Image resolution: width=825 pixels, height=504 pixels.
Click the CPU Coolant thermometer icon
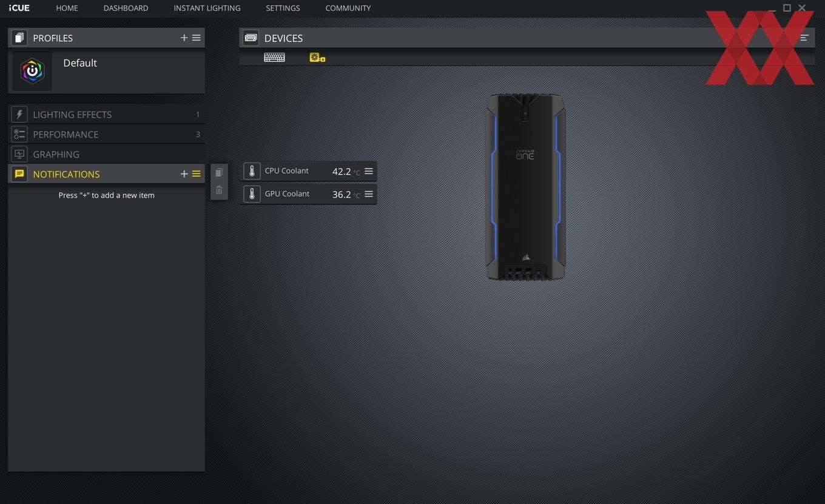[252, 171]
